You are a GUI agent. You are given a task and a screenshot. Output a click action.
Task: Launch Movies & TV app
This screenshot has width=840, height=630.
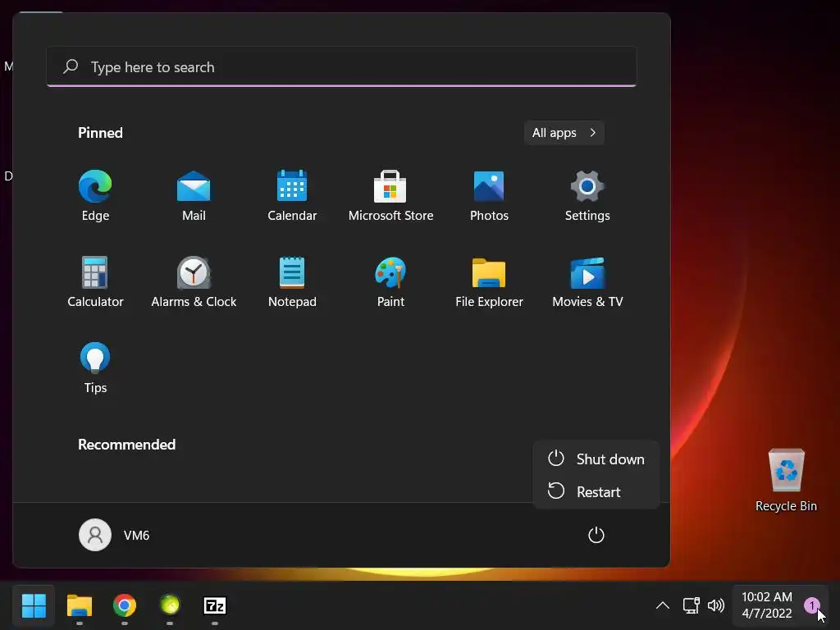[x=587, y=282]
